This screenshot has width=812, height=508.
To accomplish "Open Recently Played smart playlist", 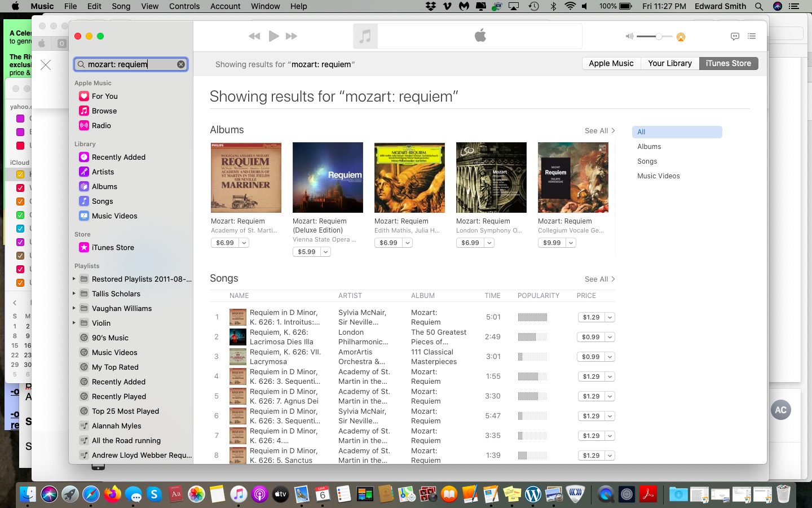I will (119, 397).
